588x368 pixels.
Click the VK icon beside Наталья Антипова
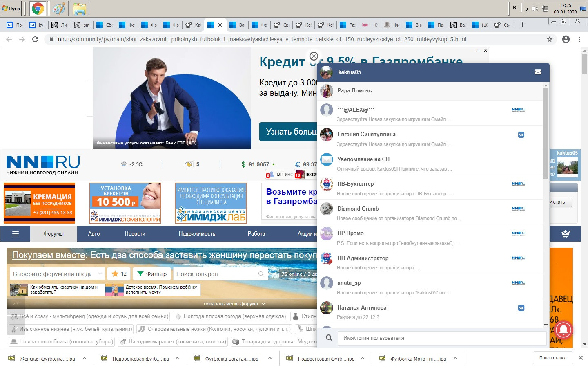pos(521,308)
